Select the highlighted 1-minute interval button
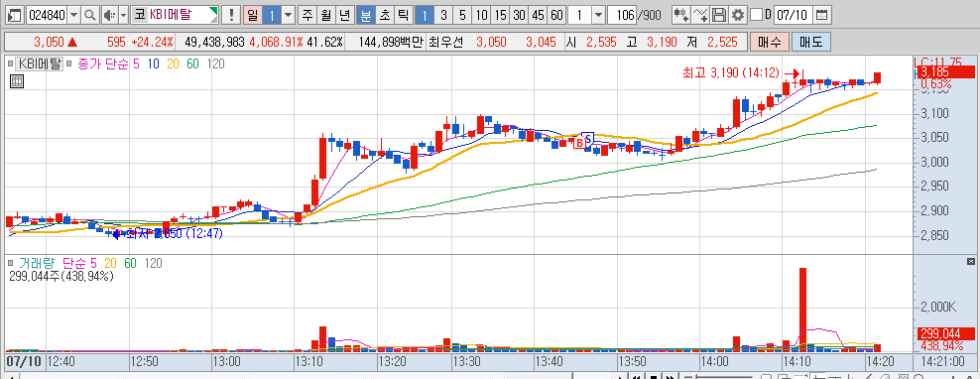980x379 pixels. pyautogui.click(x=425, y=14)
